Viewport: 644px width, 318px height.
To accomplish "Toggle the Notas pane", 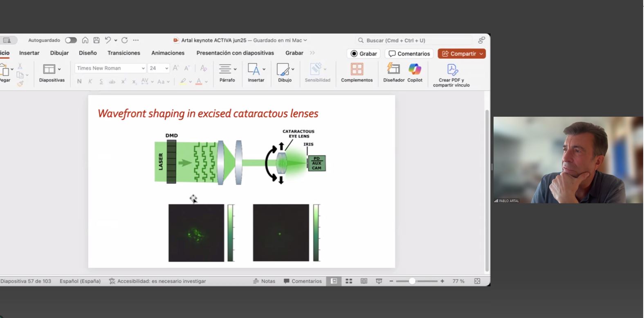I will pos(264,281).
